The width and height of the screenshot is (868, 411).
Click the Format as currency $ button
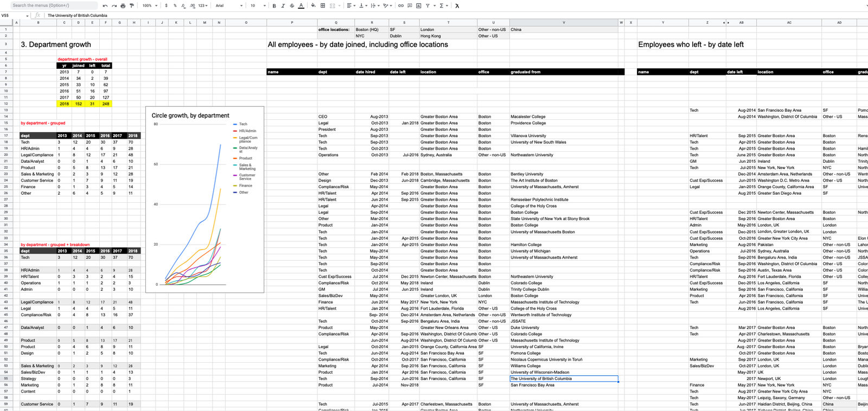tap(166, 5)
